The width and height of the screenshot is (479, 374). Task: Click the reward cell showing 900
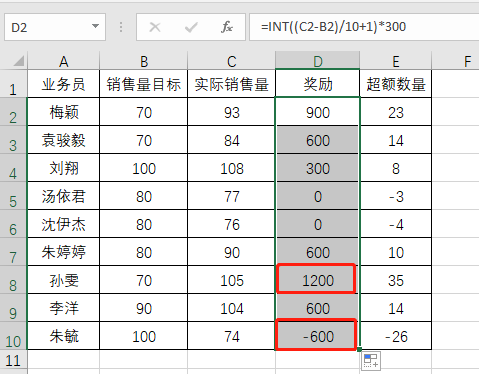tap(318, 112)
